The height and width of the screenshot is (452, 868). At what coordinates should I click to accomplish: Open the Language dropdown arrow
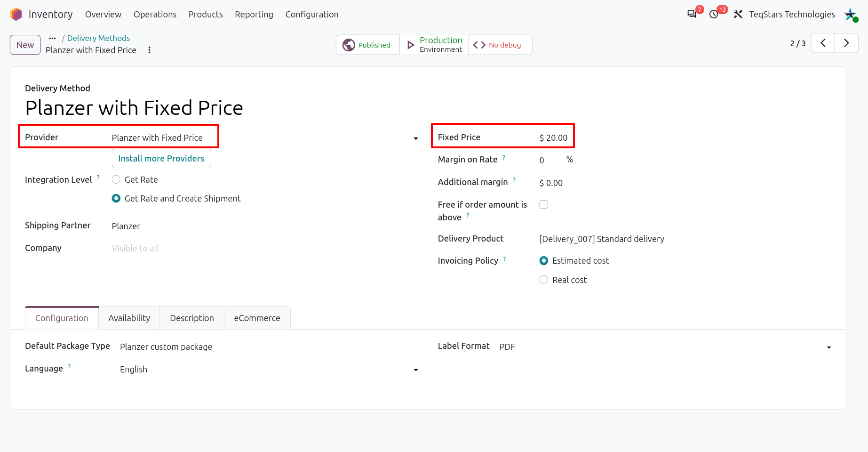point(415,370)
